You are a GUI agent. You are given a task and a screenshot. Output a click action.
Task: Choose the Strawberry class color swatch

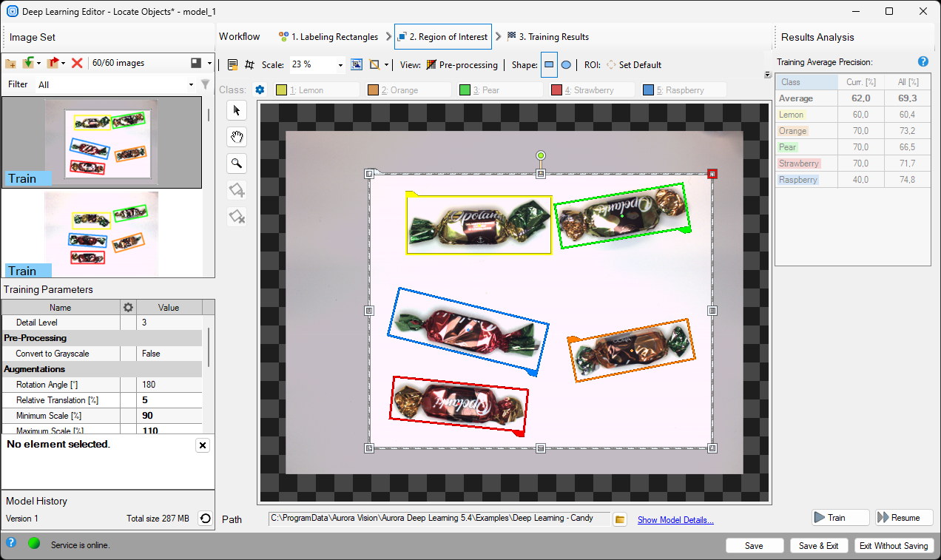[x=556, y=90]
